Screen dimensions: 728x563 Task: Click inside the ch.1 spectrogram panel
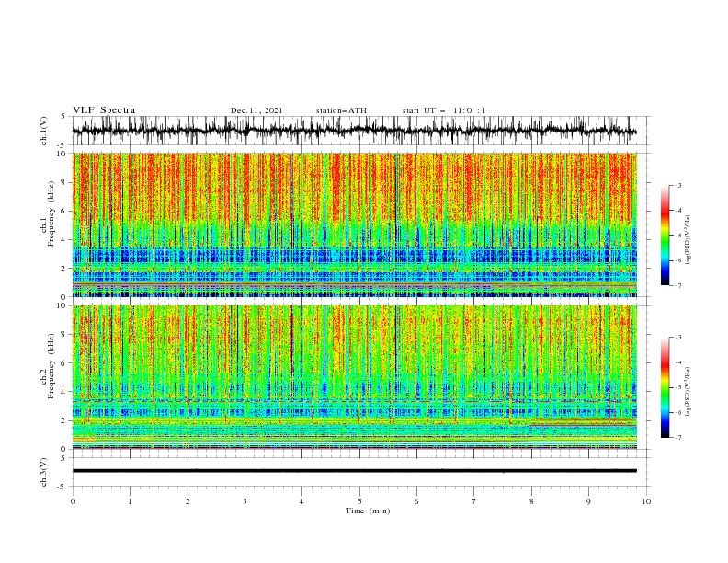[x=354, y=224]
